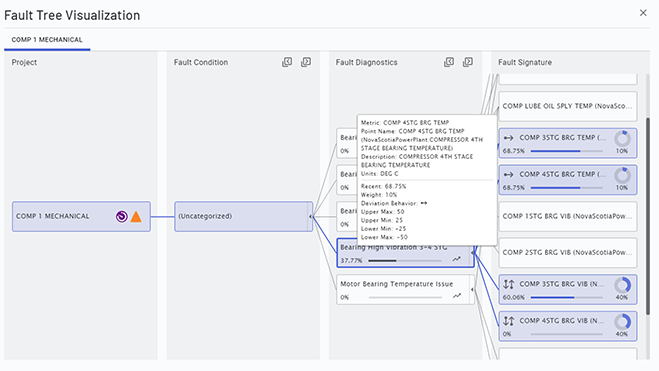Expand all in Fault Condition column header

point(306,62)
